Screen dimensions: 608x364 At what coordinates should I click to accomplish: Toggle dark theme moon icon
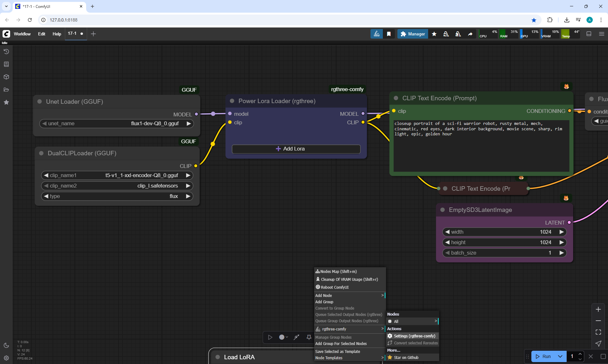point(6,345)
